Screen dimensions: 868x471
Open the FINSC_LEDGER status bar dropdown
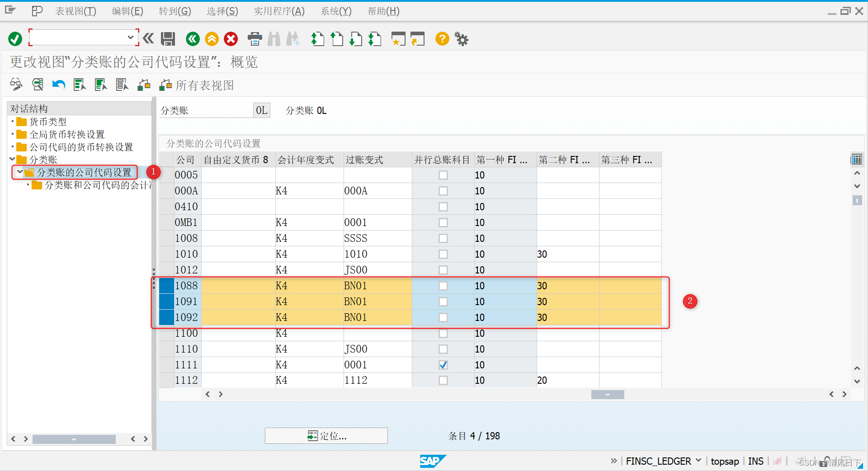coord(699,461)
